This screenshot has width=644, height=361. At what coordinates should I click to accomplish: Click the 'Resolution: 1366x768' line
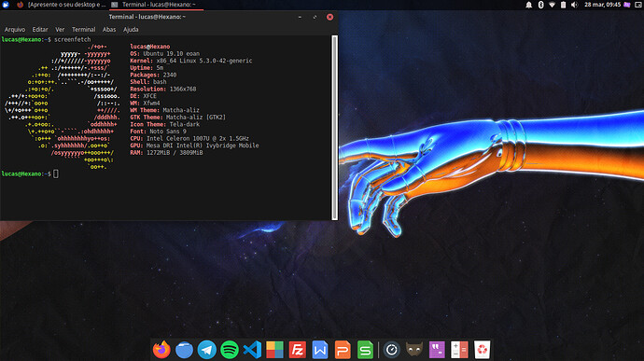163,89
